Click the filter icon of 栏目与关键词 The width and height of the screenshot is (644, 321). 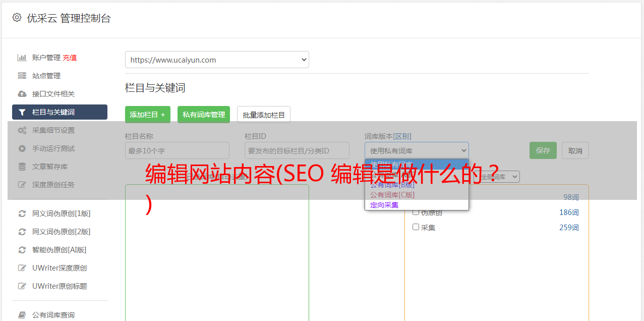click(x=22, y=112)
